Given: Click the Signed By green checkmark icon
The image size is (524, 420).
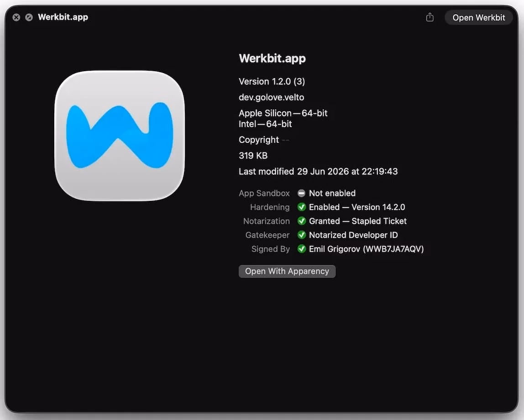Looking at the screenshot, I should click(301, 249).
